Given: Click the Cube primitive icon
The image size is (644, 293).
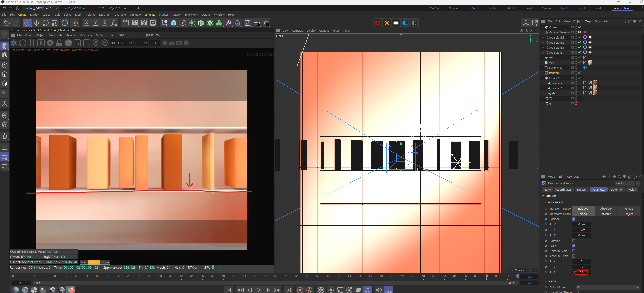Looking at the screenshot, I should (174, 23).
